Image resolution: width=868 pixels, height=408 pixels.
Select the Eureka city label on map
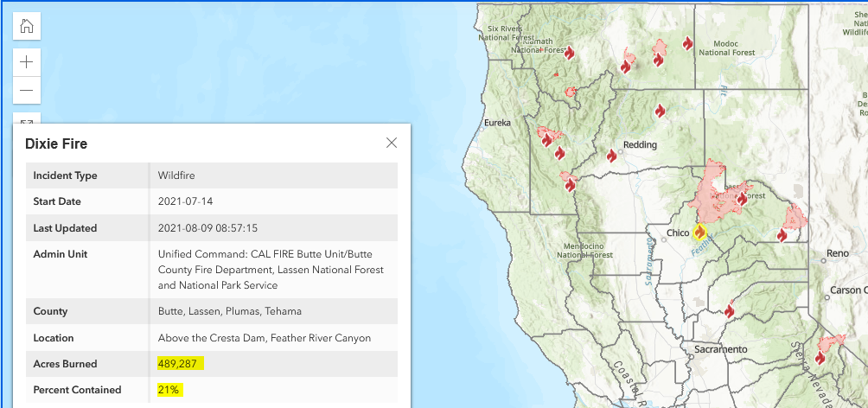click(x=496, y=123)
